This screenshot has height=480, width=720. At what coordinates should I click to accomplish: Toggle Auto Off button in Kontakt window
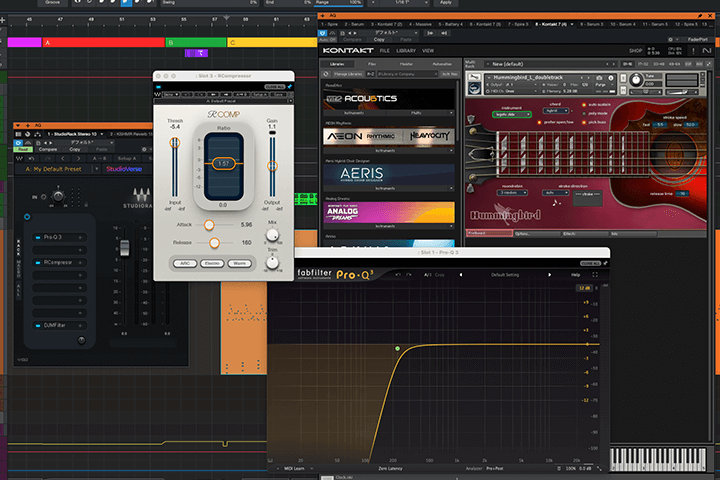pos(327,40)
